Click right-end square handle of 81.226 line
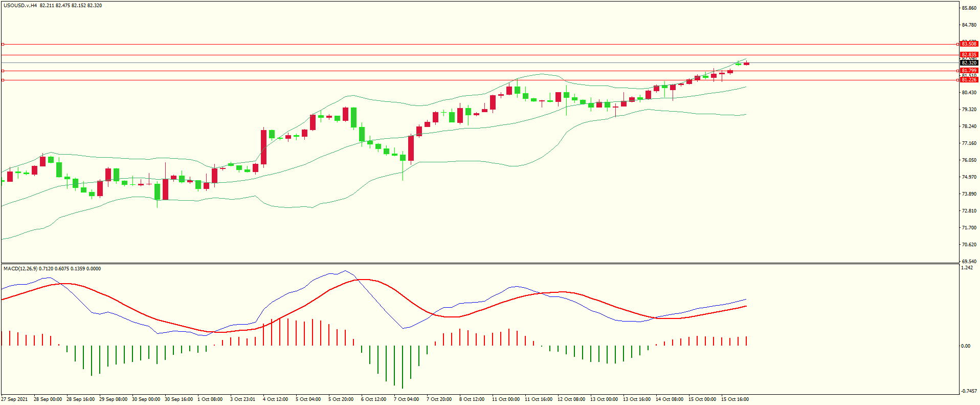Image resolution: width=980 pixels, height=405 pixels. 957,80
